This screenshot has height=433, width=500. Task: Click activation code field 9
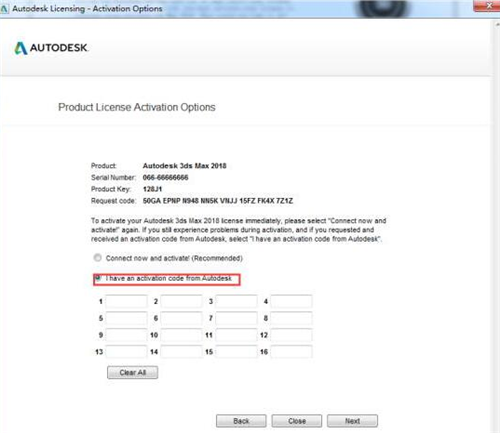tap(126, 335)
